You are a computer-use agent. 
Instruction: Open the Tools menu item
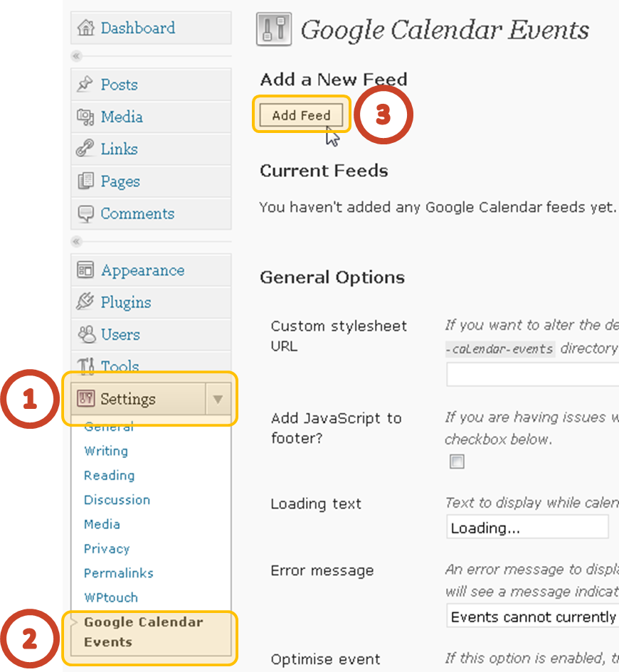click(x=151, y=366)
